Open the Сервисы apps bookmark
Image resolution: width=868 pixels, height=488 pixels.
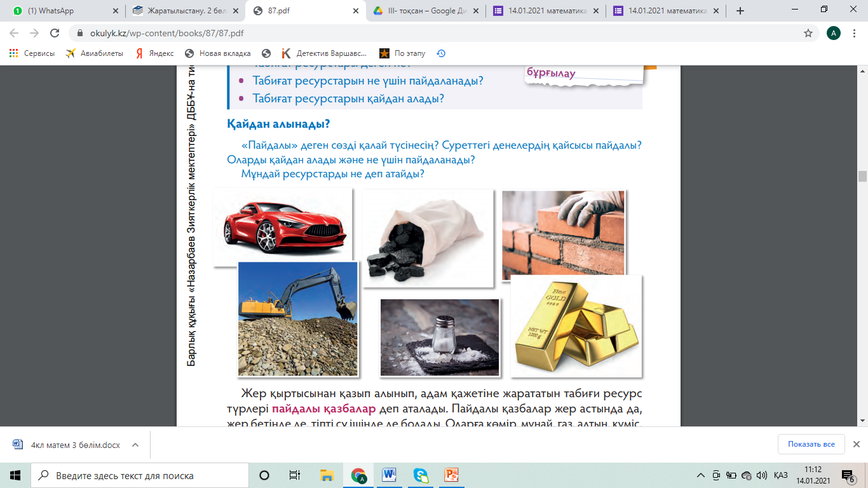tap(32, 53)
